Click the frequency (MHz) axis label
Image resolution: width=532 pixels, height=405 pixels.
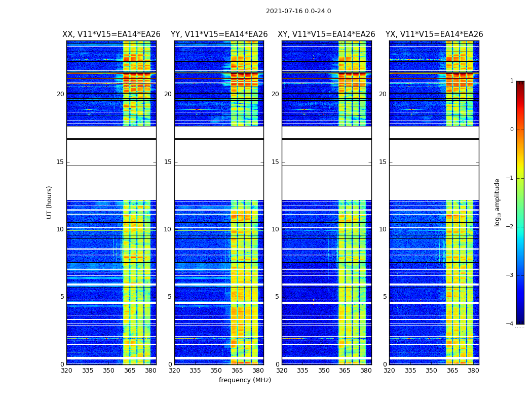(245, 380)
